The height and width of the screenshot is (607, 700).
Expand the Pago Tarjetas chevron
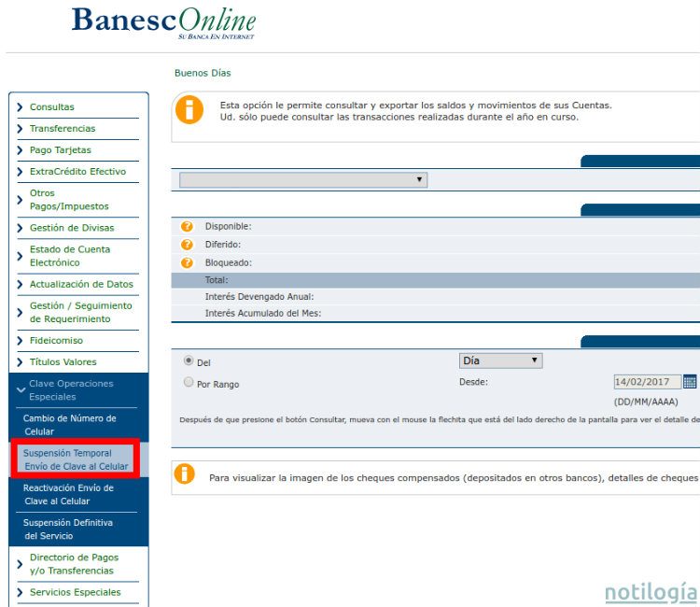20,150
